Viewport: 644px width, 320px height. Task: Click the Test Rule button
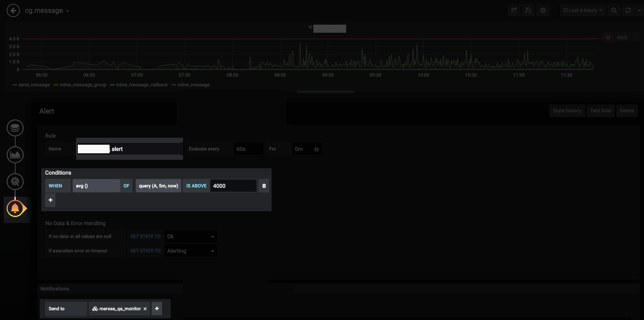(x=601, y=110)
